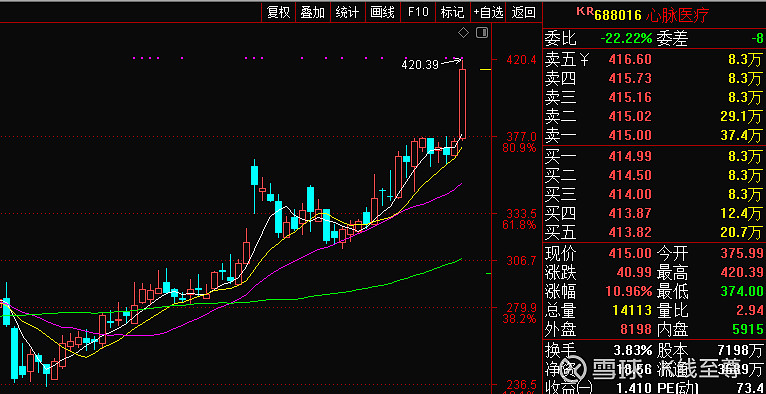Click the 最低 value 374.00
Viewport: 766px width, 394px height.
point(742,291)
